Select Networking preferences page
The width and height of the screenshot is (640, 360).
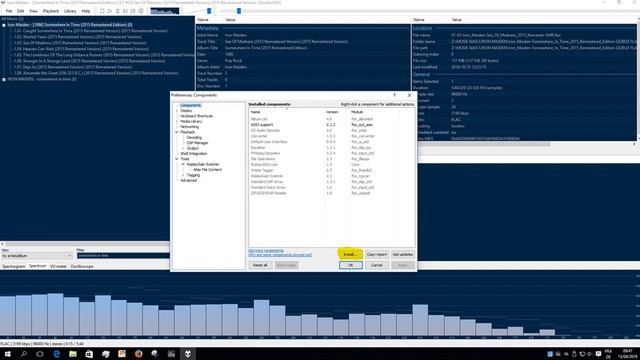pos(189,127)
